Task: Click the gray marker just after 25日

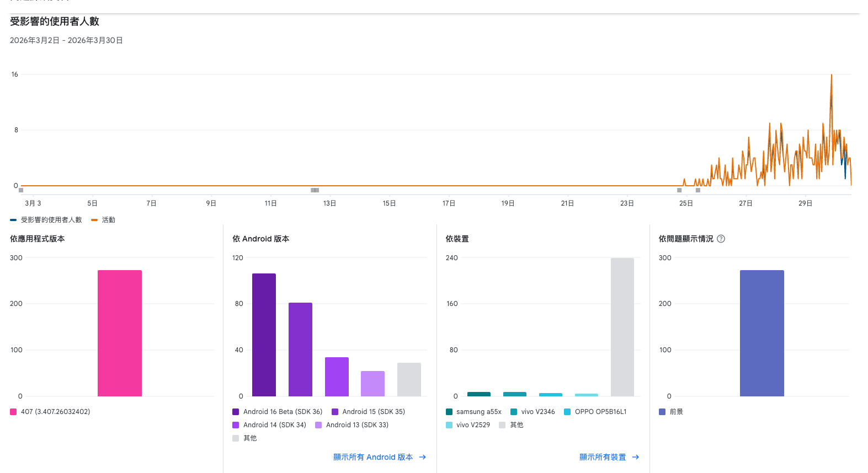Action: (698, 190)
